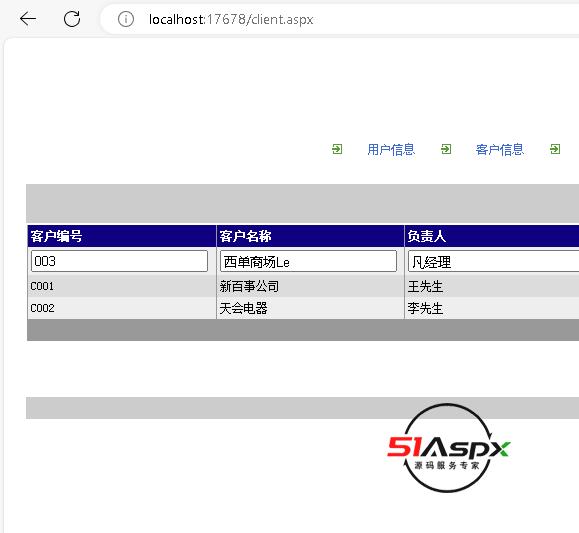Edit the customer name field 西单商场Le
Screen dimensions: 579x533
[x=308, y=261]
